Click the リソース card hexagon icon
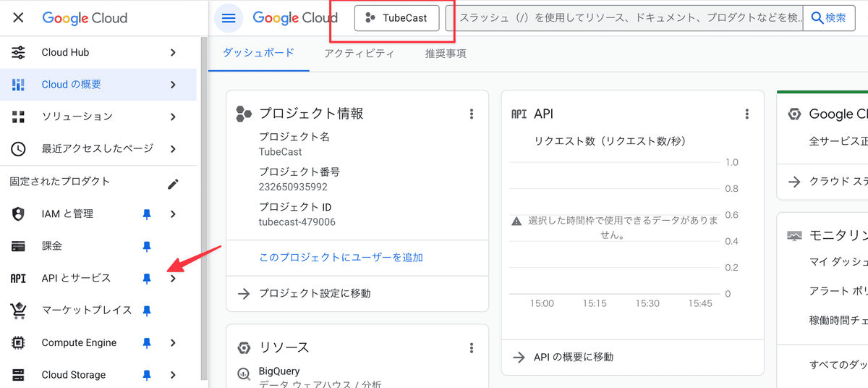This screenshot has width=868, height=388. pyautogui.click(x=244, y=348)
